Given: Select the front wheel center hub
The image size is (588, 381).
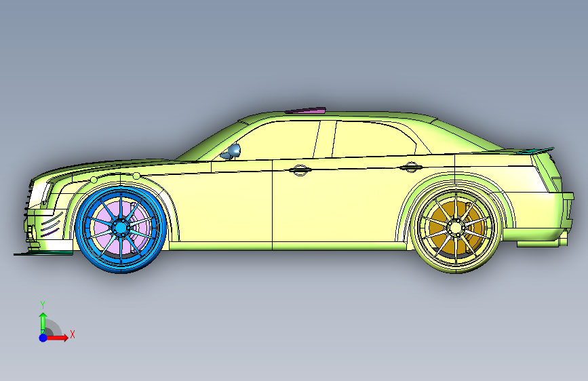Looking at the screenshot, I should pos(120,227).
